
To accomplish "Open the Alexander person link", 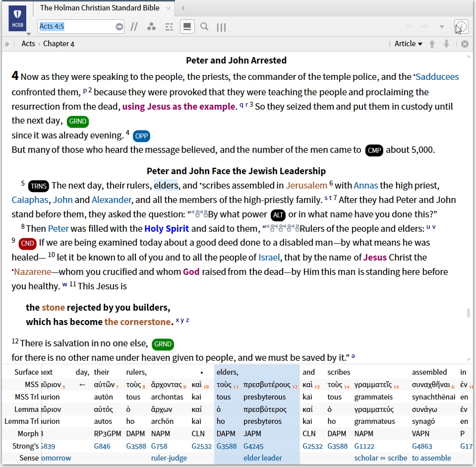I will tap(112, 200).
